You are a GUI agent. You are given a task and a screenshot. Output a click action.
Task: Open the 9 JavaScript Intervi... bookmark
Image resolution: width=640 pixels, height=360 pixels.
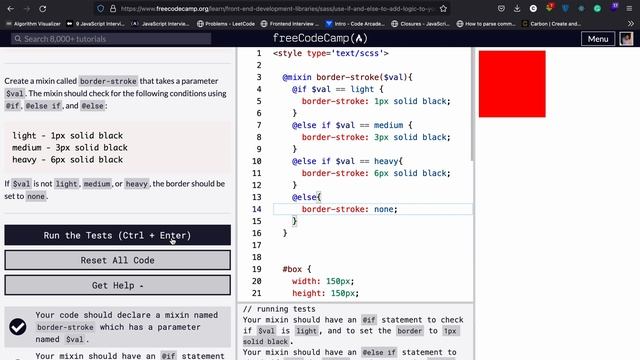coord(96,24)
